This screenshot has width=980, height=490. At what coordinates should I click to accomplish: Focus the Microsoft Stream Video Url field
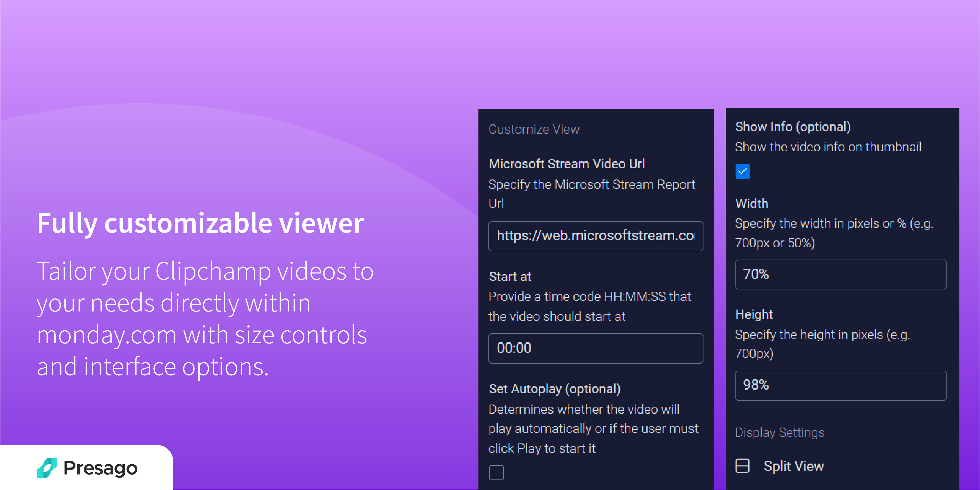[595, 236]
